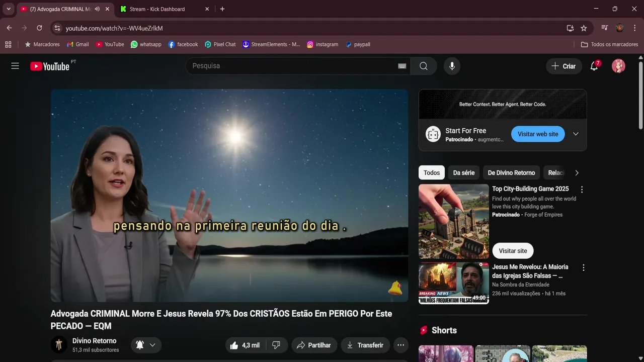
Task: Open more actions three-dot button under video
Action: click(x=400, y=345)
